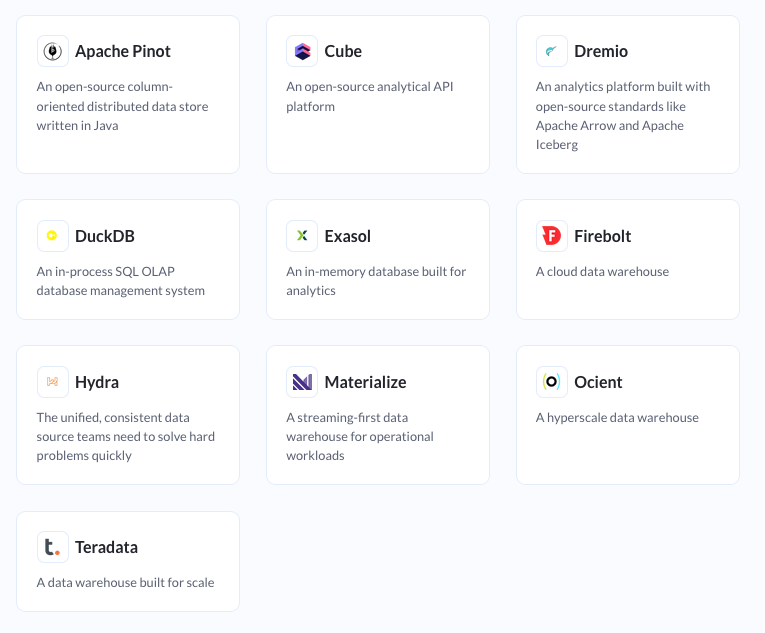765x633 pixels.
Task: Open the DuckDB title link
Action: coord(104,236)
